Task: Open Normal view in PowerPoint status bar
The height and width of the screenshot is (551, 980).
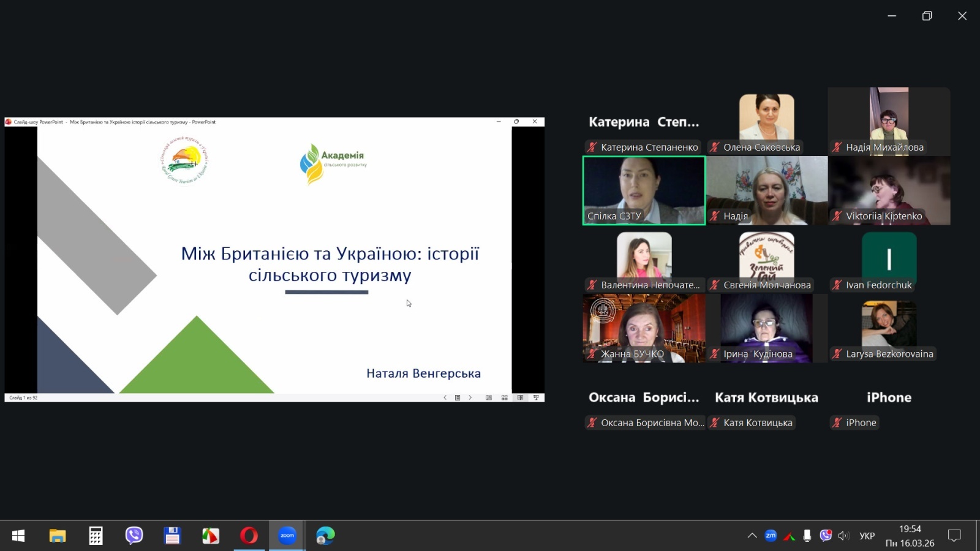Action: click(489, 397)
